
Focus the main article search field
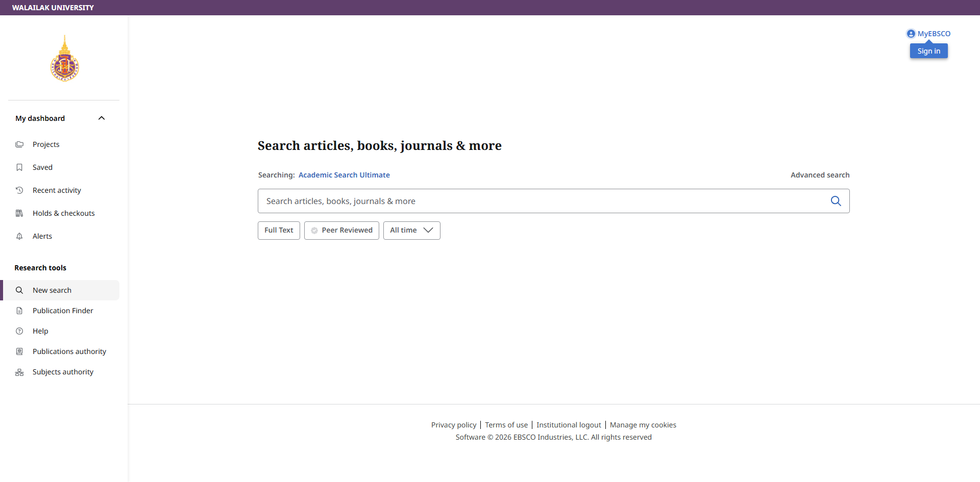[x=541, y=201]
